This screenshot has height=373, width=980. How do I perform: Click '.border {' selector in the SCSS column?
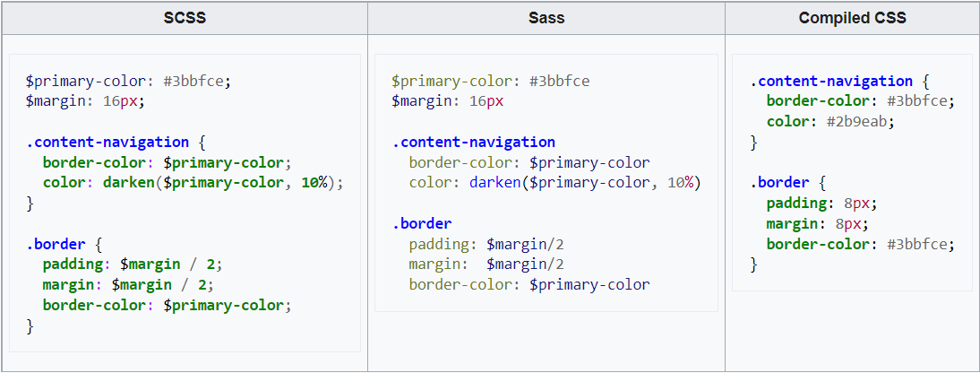pyautogui.click(x=63, y=244)
